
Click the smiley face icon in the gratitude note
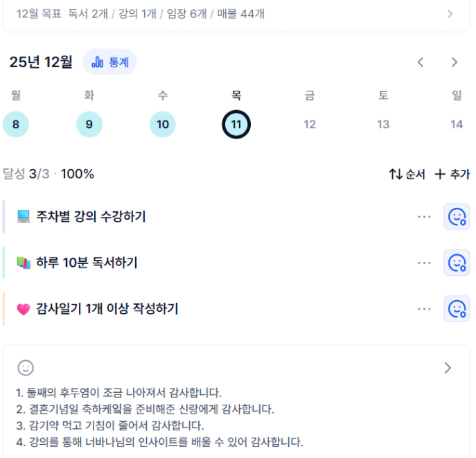pos(26,368)
